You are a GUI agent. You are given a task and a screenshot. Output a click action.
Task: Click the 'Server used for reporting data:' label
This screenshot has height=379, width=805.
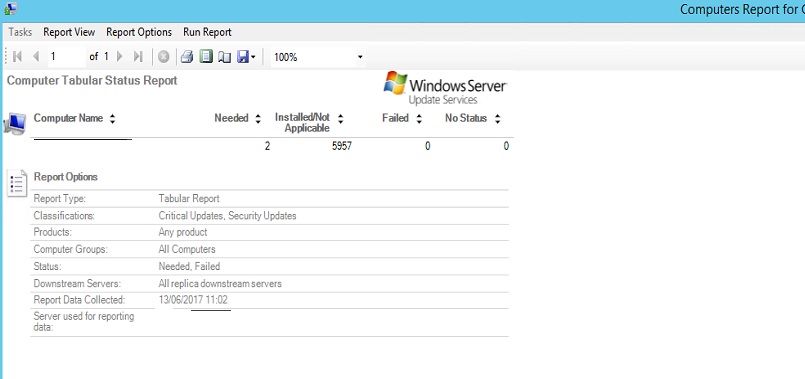coord(84,321)
